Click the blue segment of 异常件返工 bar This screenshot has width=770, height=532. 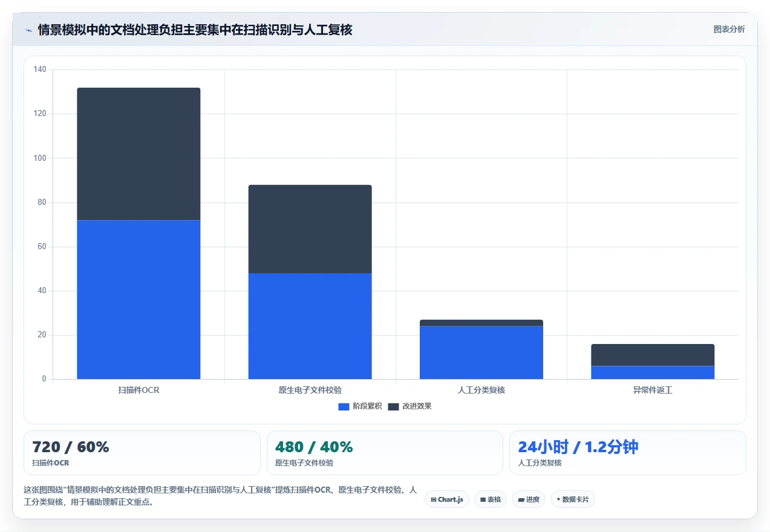pyautogui.click(x=653, y=372)
